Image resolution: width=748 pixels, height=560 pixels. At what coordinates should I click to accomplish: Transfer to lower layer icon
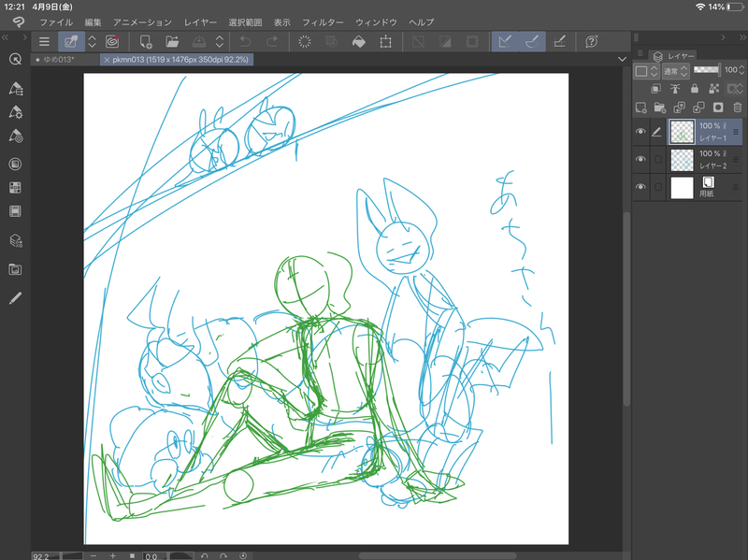coord(680,108)
